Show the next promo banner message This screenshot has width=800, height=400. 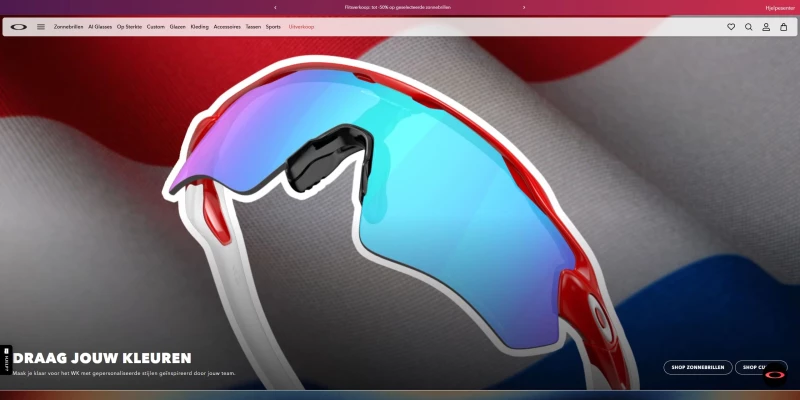click(524, 8)
